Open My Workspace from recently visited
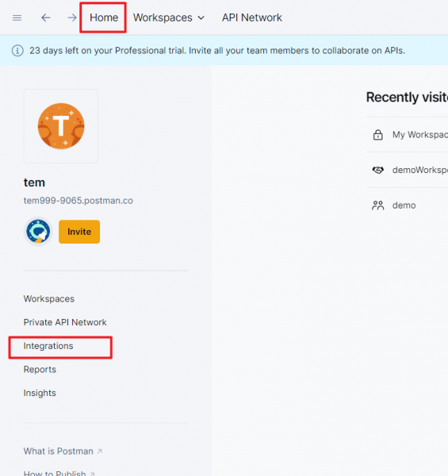This screenshot has height=476, width=448. click(x=419, y=135)
